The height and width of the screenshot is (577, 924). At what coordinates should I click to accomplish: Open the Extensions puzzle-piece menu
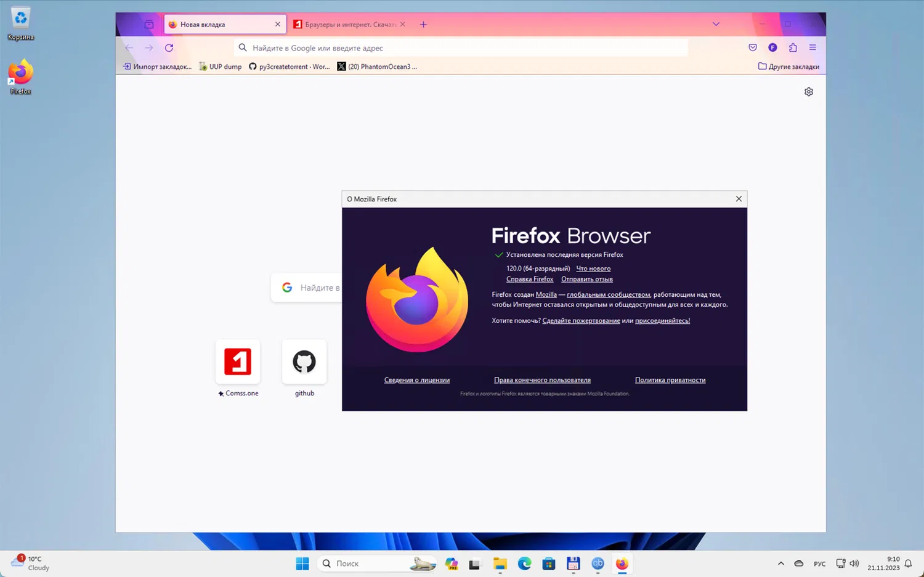(793, 47)
